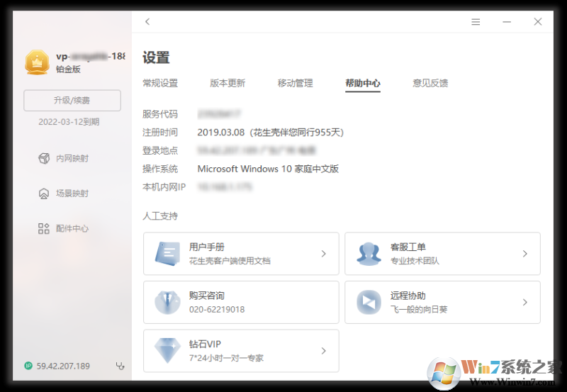Open the hamburger menu icon

pyautogui.click(x=476, y=22)
